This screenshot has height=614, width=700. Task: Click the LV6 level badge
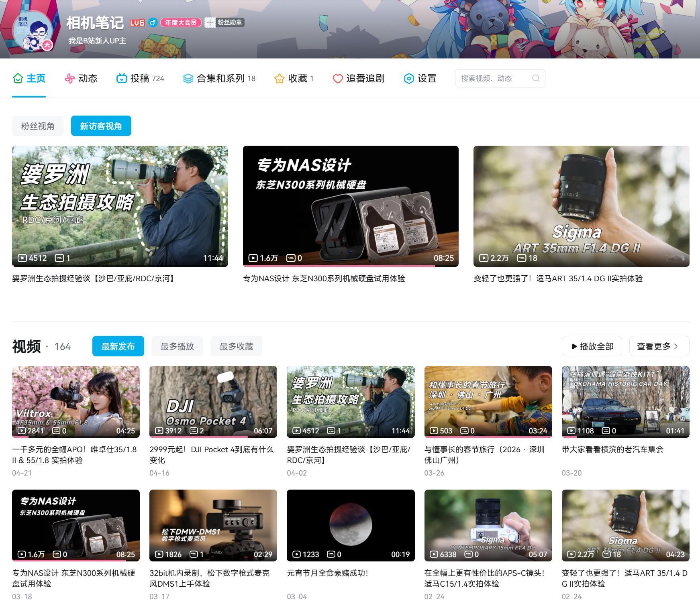point(137,22)
